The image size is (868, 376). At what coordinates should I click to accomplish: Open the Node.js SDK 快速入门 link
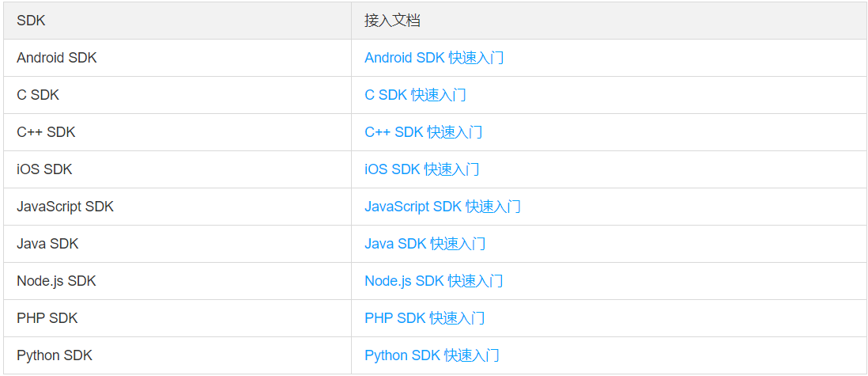(x=433, y=281)
